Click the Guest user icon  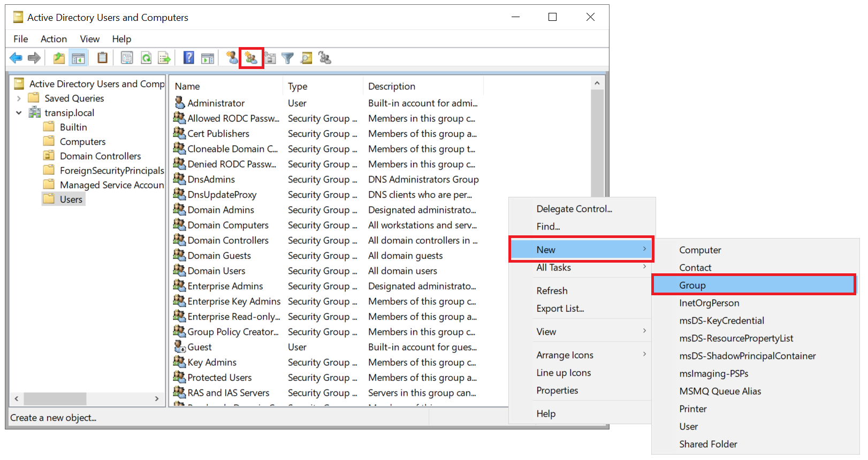(x=180, y=347)
